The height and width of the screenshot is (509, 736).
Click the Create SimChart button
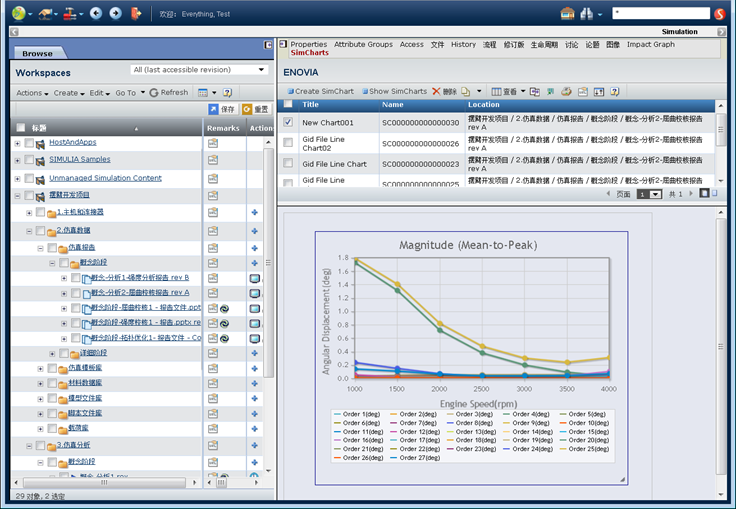(x=321, y=91)
